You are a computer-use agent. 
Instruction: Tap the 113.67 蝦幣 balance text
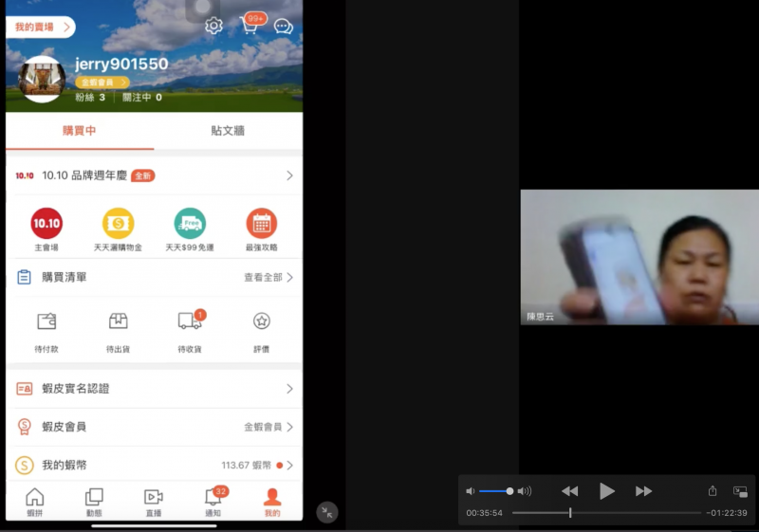click(246, 466)
